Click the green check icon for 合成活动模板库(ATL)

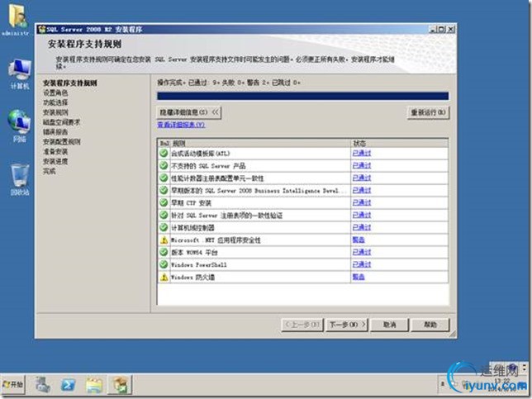(x=164, y=154)
